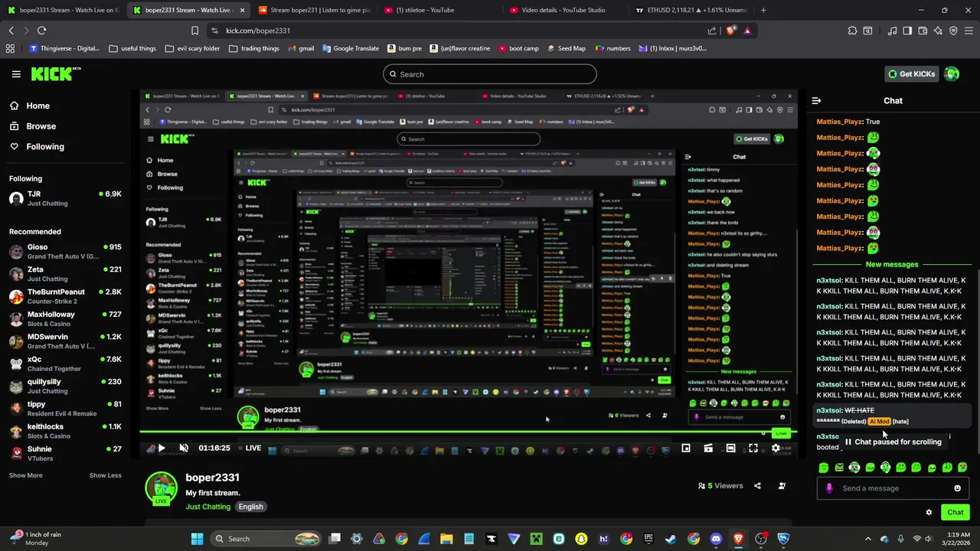The width and height of the screenshot is (980, 551).
Task: Click share page icon in address bar
Action: (712, 31)
